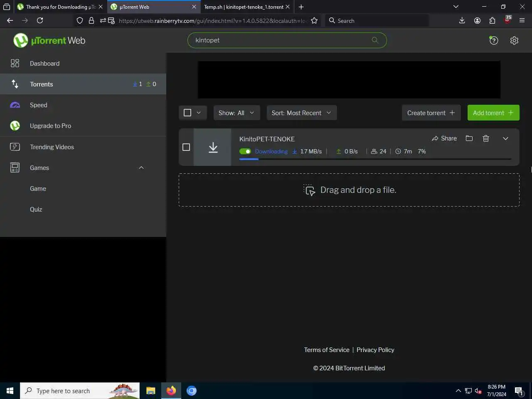Screen dimensions: 532x399
Task: Toggle the Downloading switch off
Action: click(x=245, y=151)
